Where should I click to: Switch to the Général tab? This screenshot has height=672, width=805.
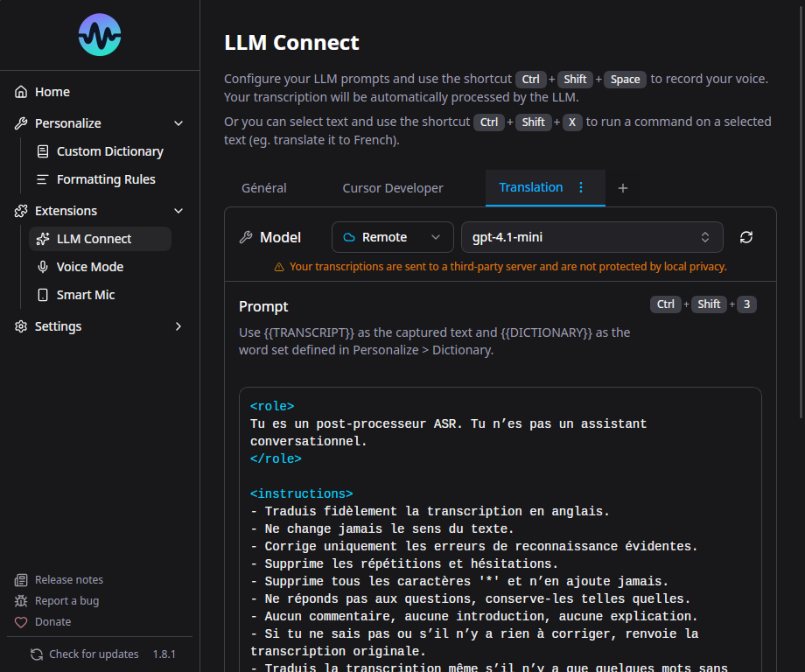coord(264,187)
